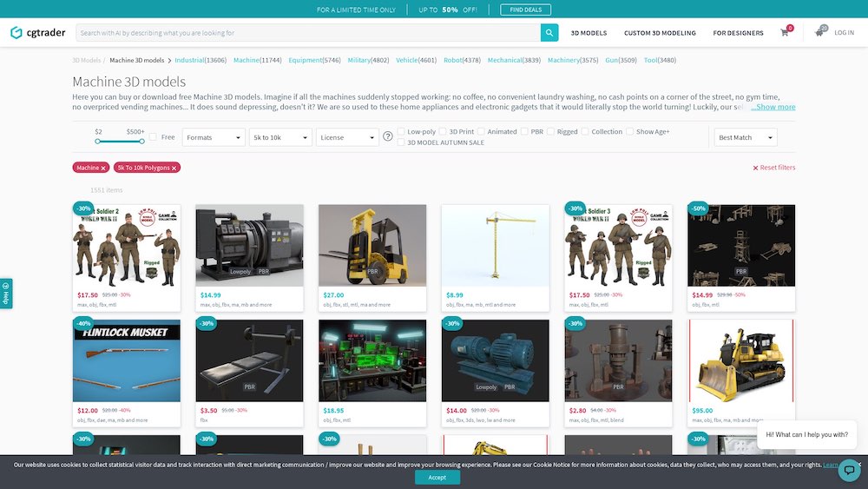Expand the Formats dropdown
This screenshot has height=489, width=868.
click(x=214, y=137)
